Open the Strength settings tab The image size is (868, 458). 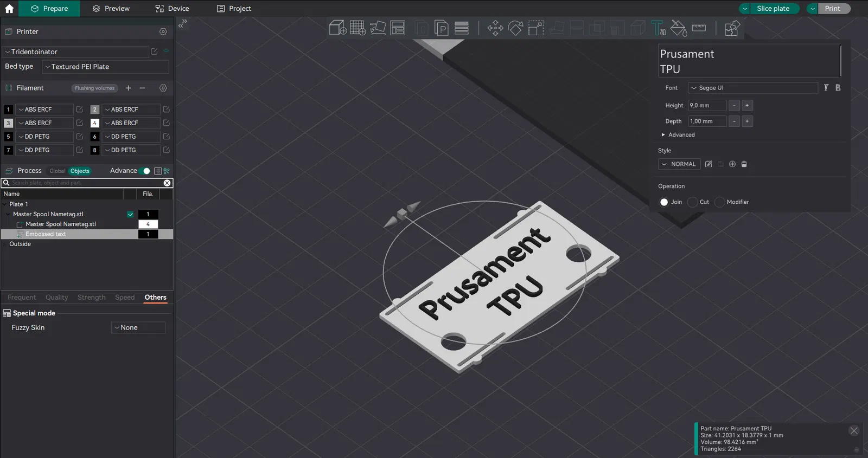[92, 298]
